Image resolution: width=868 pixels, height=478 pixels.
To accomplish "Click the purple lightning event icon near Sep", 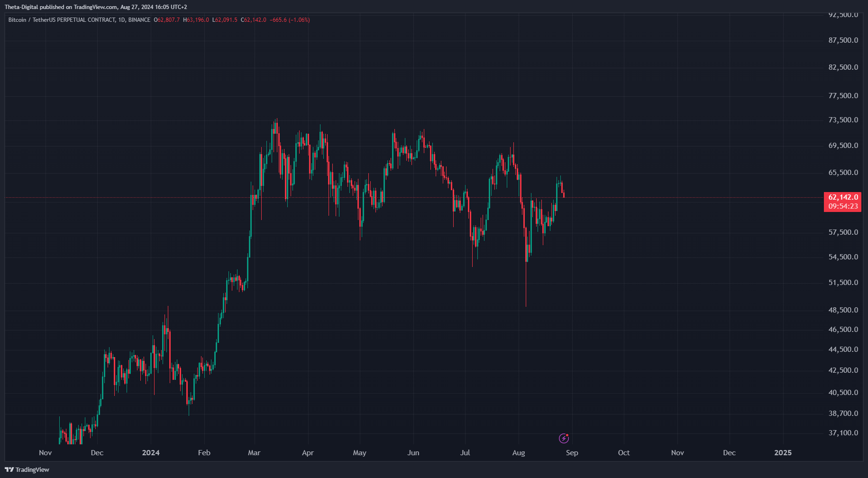I will [564, 438].
